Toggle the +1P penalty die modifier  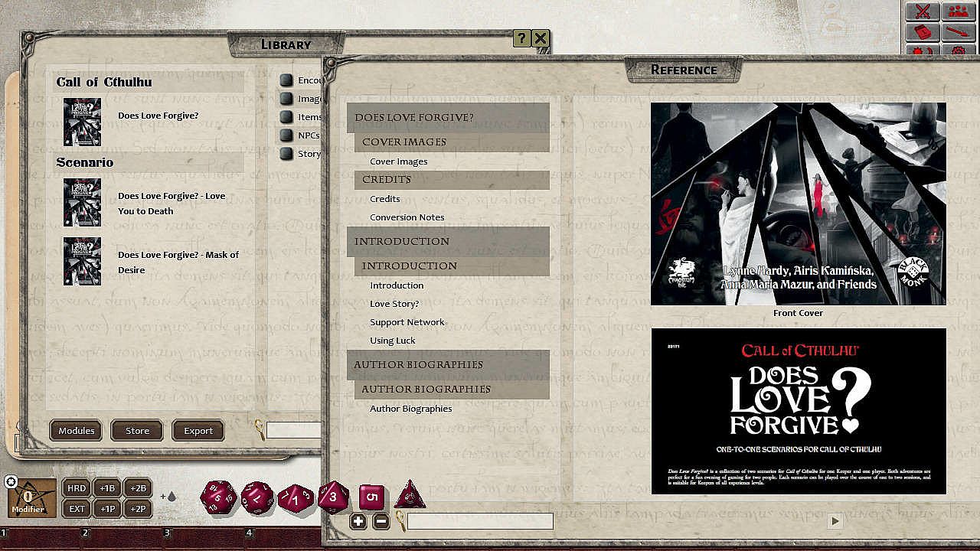[108, 509]
